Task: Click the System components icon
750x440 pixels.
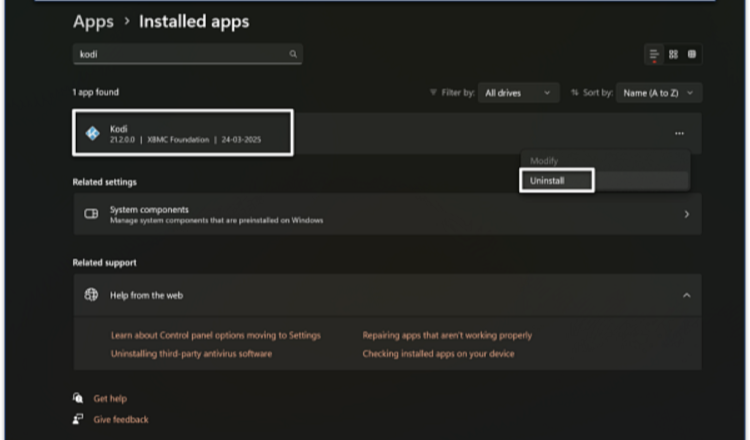Action: (x=91, y=214)
